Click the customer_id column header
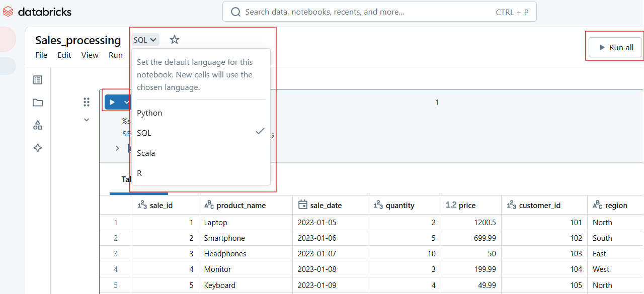Screen dimensions: 644x294 (544, 205)
